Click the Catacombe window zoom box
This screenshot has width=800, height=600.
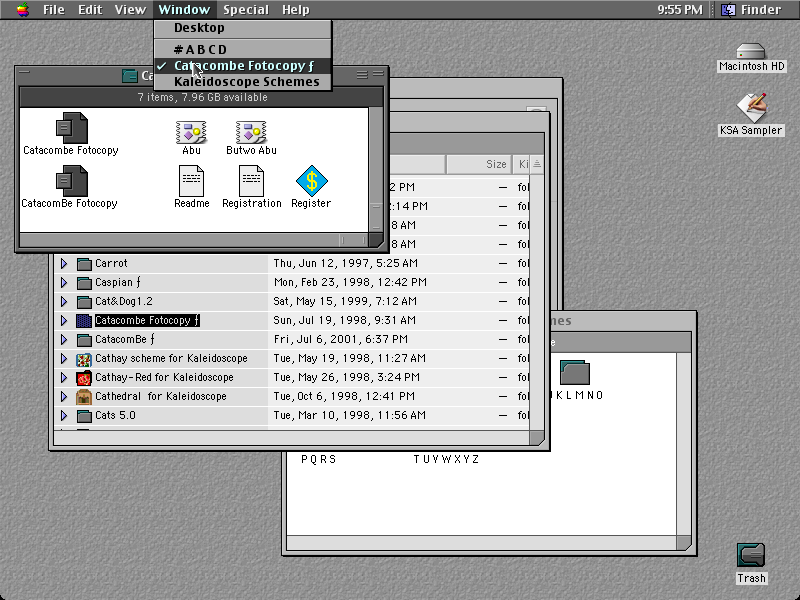(362, 74)
